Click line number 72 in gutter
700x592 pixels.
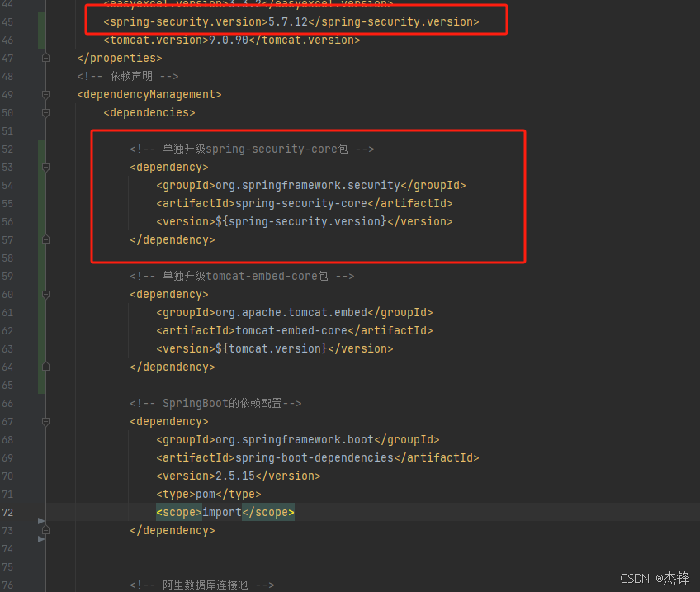(x=7, y=513)
